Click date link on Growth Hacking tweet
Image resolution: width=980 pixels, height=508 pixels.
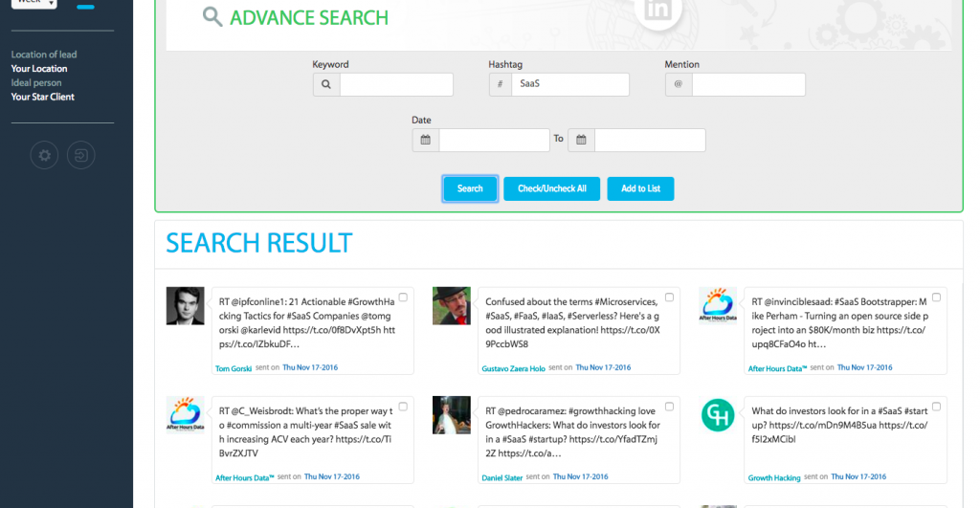pos(858,476)
